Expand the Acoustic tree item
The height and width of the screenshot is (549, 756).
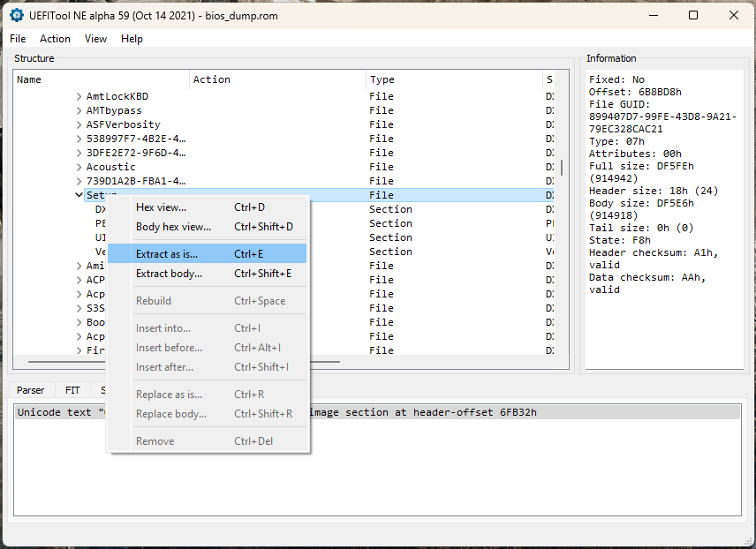[x=79, y=167]
